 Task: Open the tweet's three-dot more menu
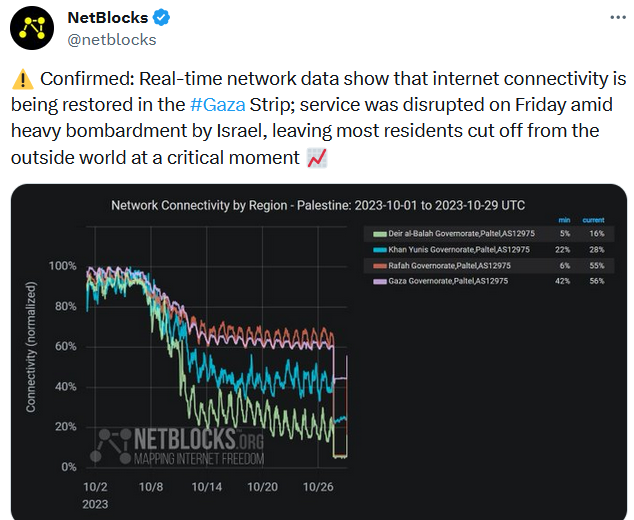click(x=612, y=19)
